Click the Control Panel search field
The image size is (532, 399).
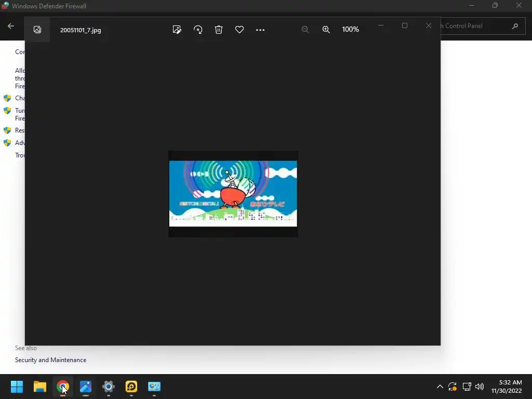click(483, 26)
